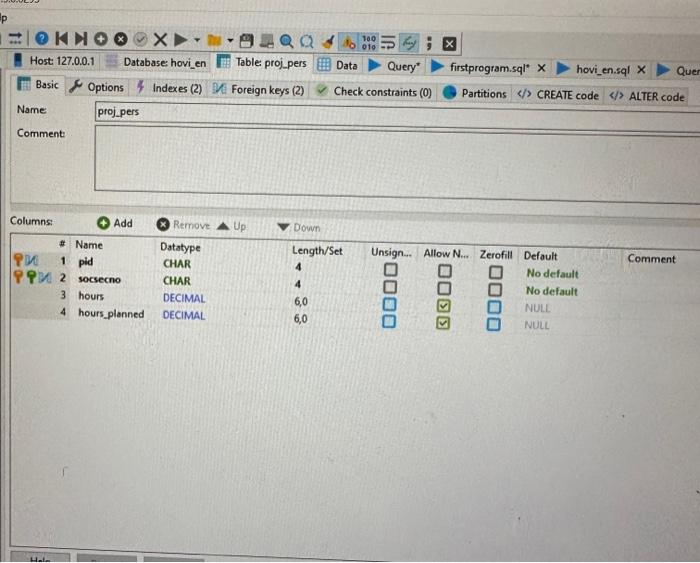
Task: Toggle the stop on errors icon
Action: 348,42
